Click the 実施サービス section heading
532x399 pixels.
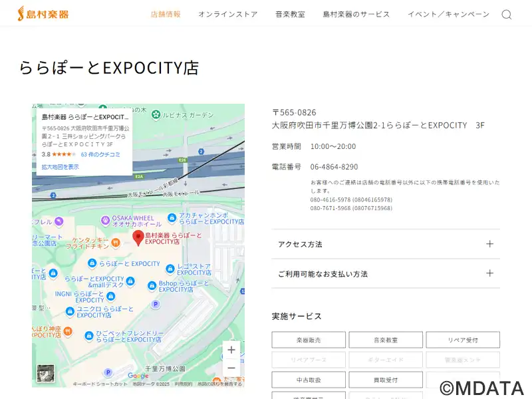point(297,317)
